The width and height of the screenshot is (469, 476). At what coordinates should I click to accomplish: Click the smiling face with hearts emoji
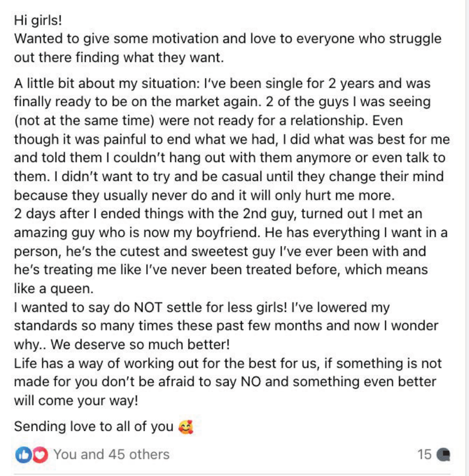point(186,427)
